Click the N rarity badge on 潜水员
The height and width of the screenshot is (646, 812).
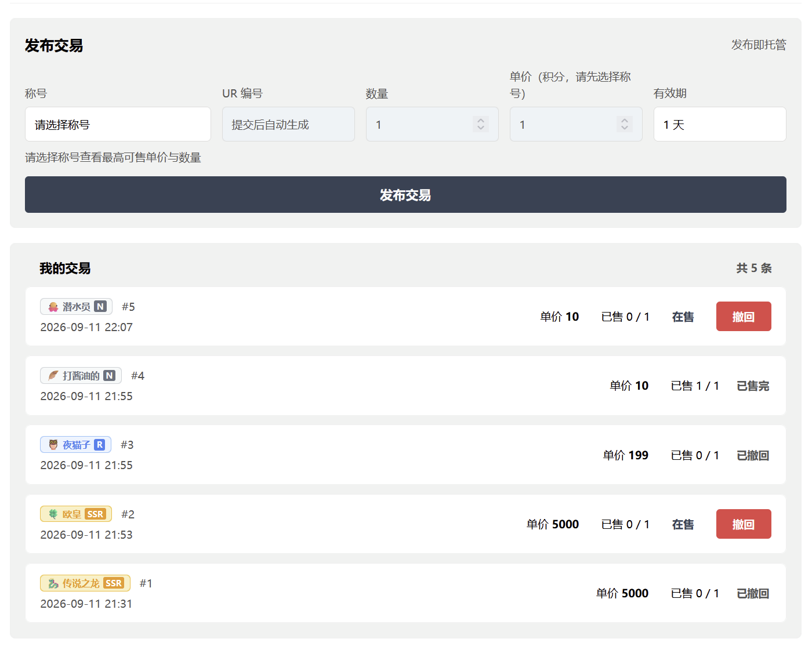click(x=100, y=307)
